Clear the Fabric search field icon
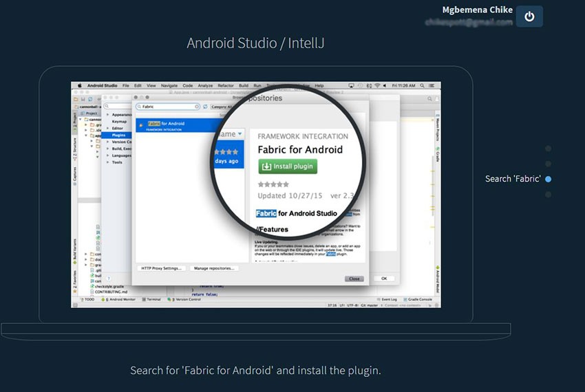Screen dimensions: 585x392 click(x=197, y=107)
